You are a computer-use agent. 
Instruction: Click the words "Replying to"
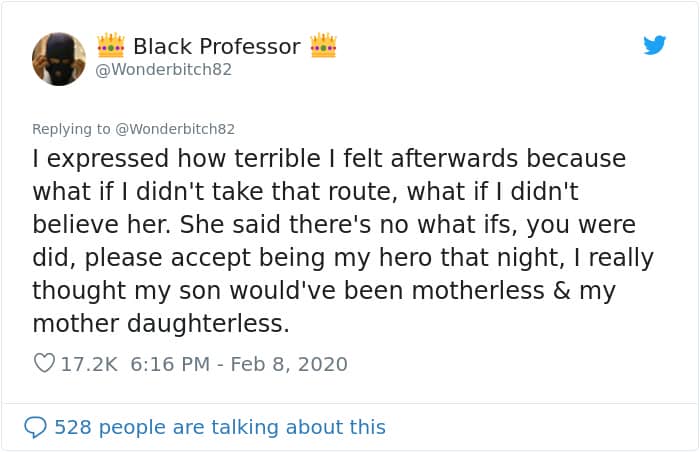(71, 129)
